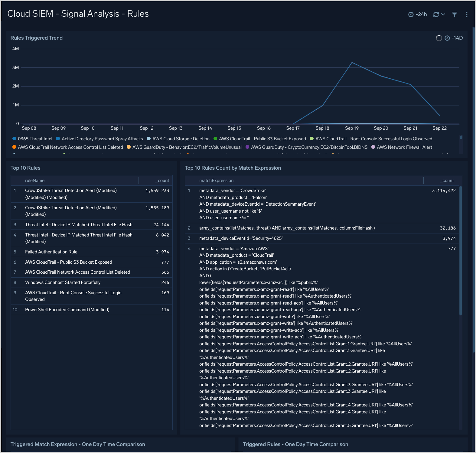Click the matchExpression column header

point(216,181)
